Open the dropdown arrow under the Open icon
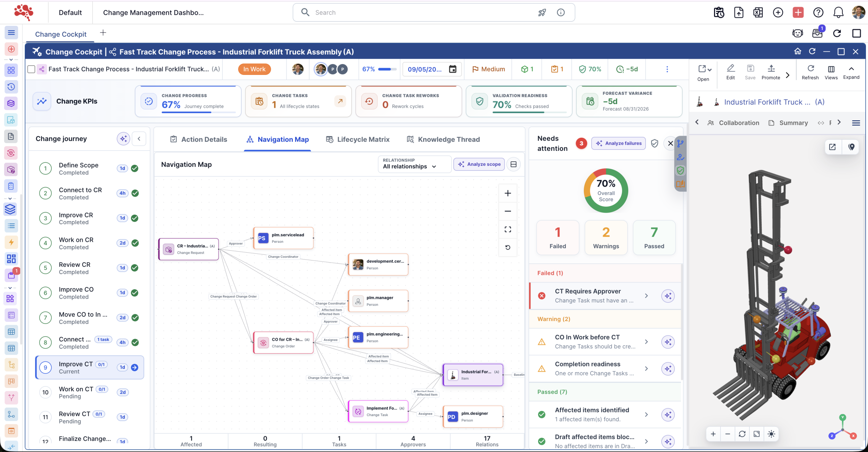Screen dimensions: 868x452 coord(710,70)
